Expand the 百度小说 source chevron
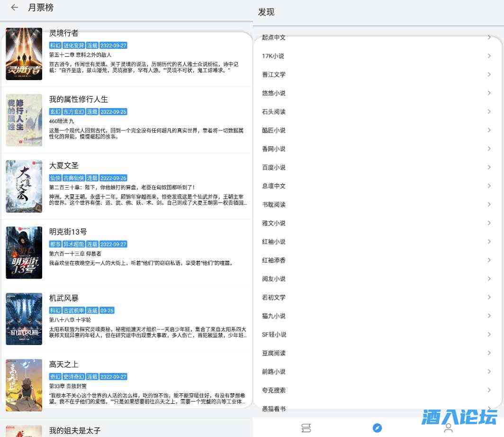The width and height of the screenshot is (504, 437). (489, 167)
